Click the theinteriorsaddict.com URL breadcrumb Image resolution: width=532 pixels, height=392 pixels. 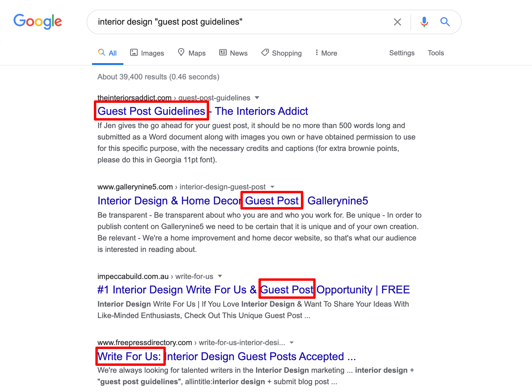(x=174, y=98)
